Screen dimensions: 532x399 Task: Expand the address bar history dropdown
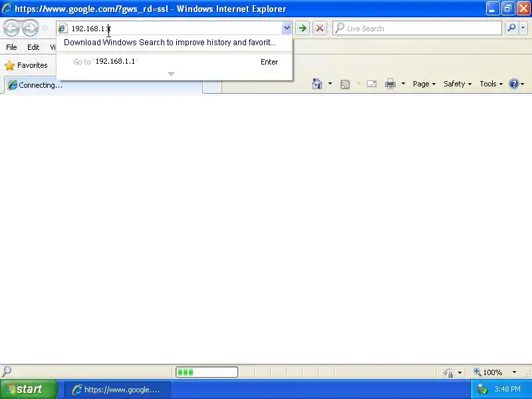(287, 29)
